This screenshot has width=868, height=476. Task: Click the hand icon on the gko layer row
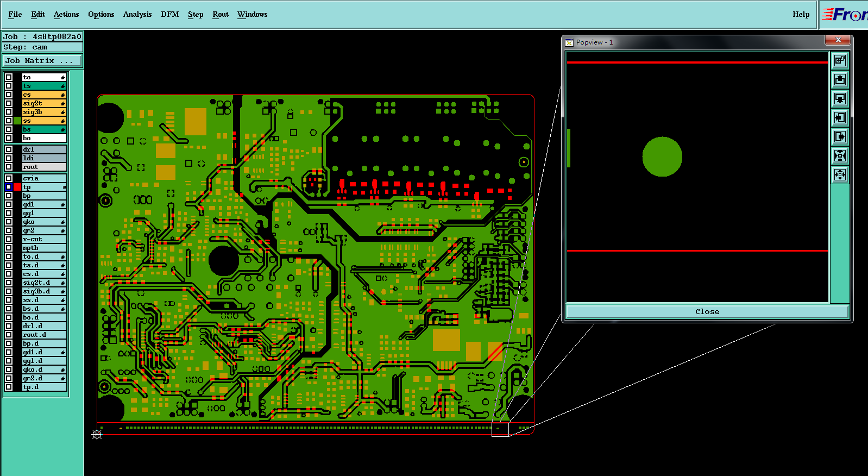pos(63,222)
